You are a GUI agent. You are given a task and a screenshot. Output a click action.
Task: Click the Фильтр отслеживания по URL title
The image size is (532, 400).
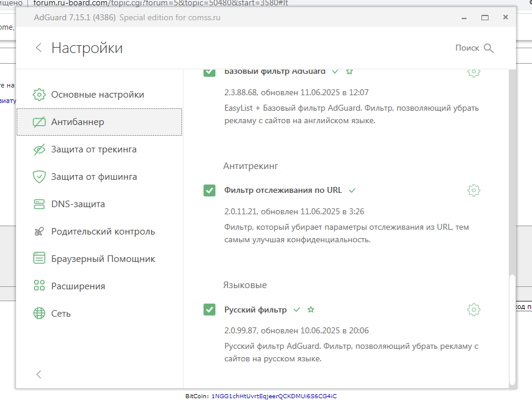click(283, 190)
